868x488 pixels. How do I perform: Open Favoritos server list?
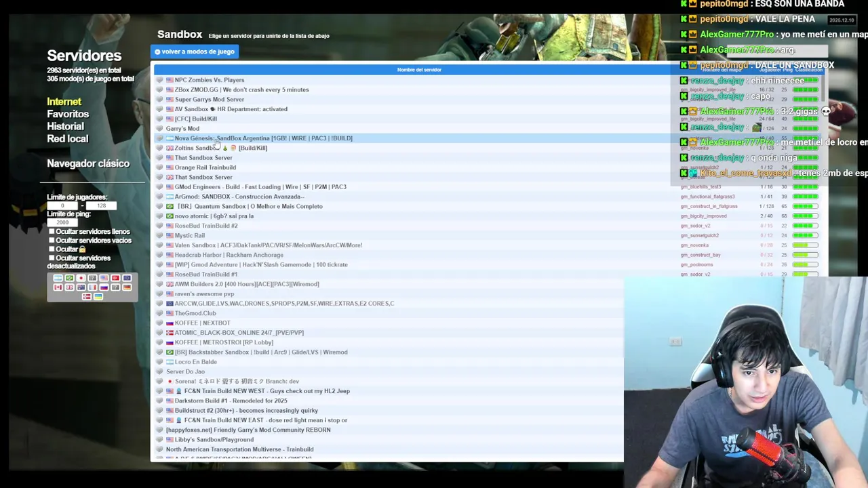click(x=68, y=114)
